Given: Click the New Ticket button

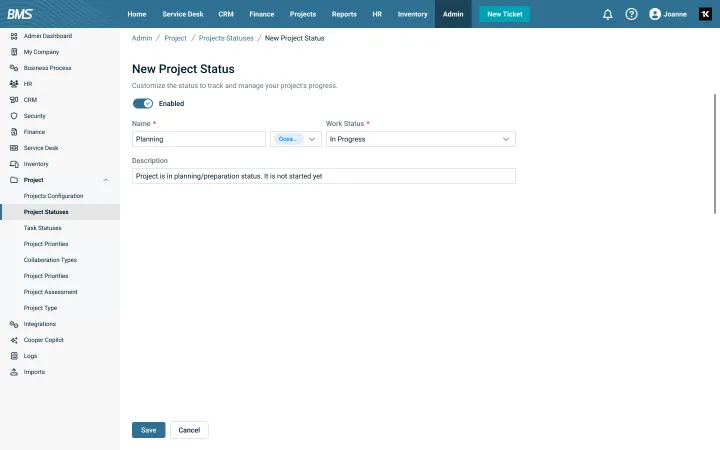Looking at the screenshot, I should click(505, 14).
